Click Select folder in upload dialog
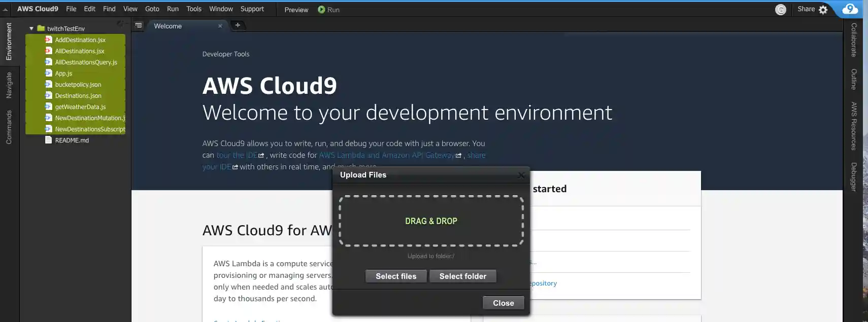 click(x=463, y=276)
